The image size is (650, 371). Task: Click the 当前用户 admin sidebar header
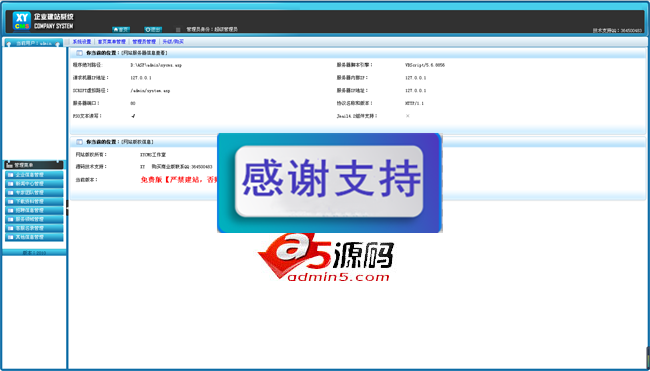coord(33,43)
